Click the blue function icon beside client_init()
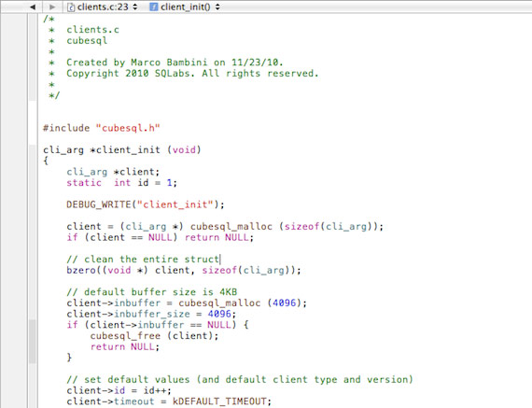This screenshot has width=532, height=408. tap(154, 7)
